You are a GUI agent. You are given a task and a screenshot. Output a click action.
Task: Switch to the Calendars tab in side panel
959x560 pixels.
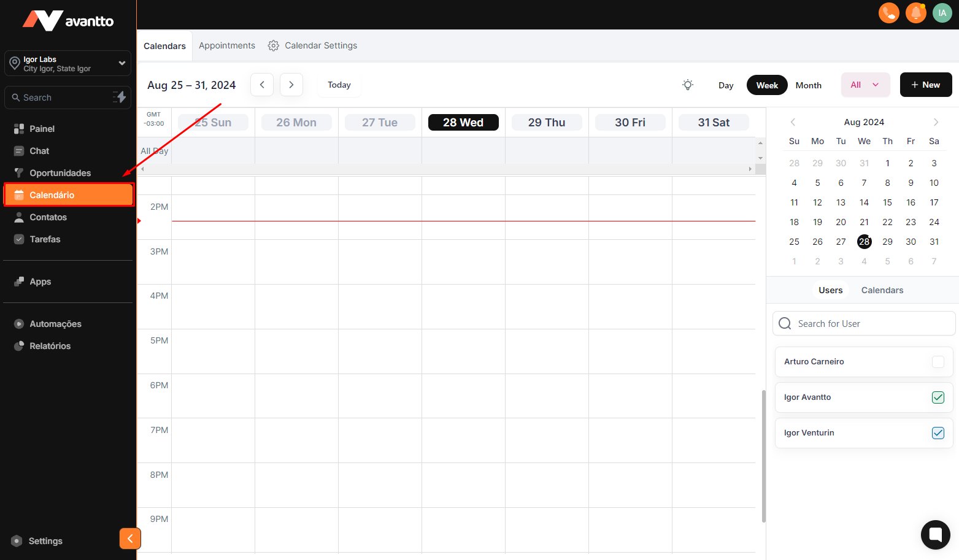click(882, 290)
